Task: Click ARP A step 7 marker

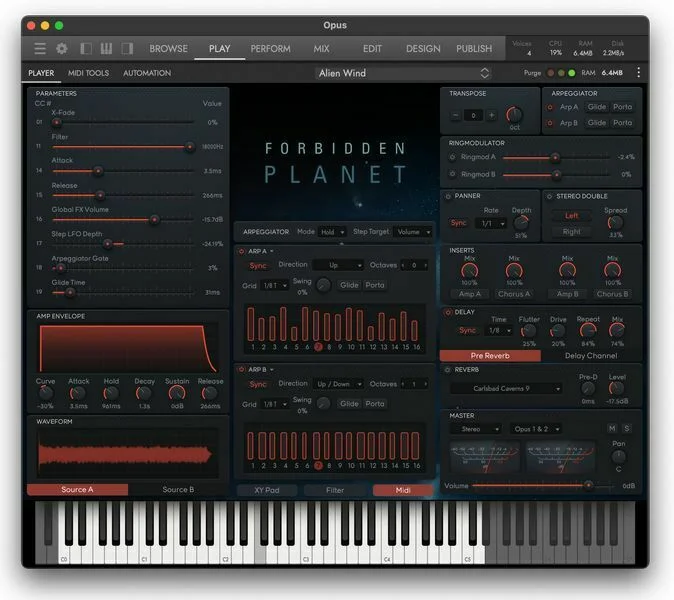Action: [x=318, y=346]
